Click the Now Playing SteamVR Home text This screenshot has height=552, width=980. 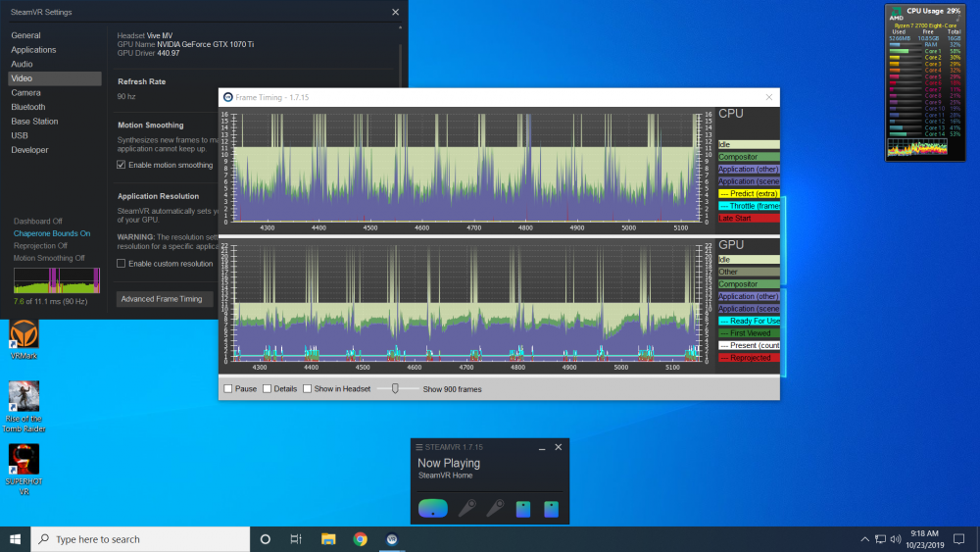pyautogui.click(x=449, y=469)
